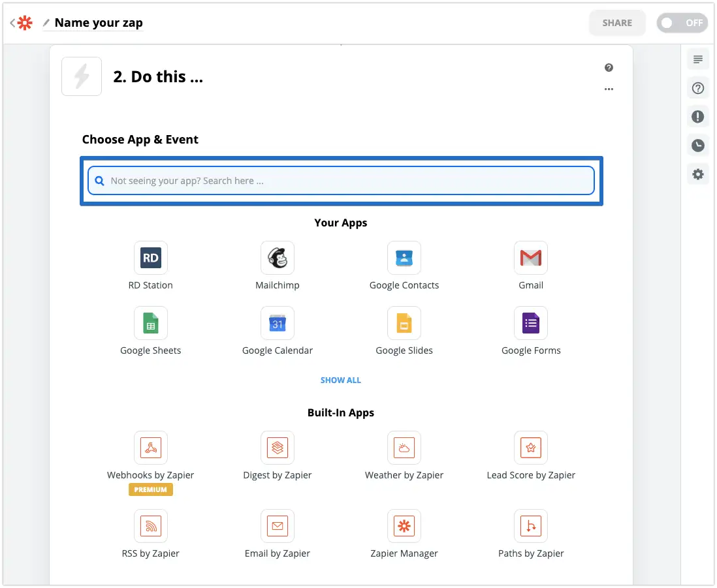Click the magnifier icon in search box
The image size is (717, 588).
(x=99, y=181)
